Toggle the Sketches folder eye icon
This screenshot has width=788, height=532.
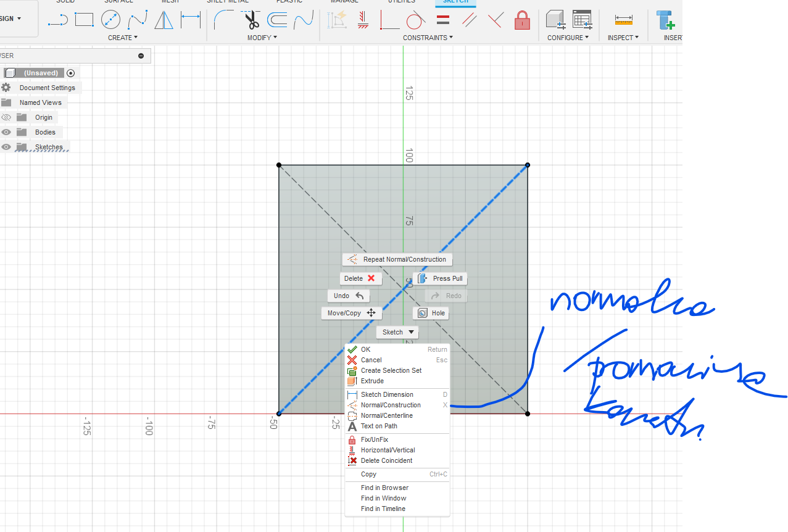6,147
